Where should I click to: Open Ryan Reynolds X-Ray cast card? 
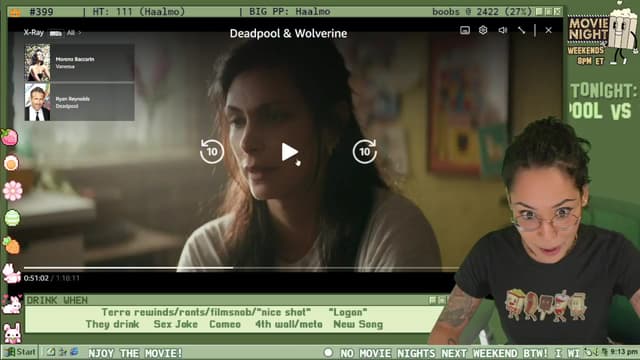(x=80, y=102)
